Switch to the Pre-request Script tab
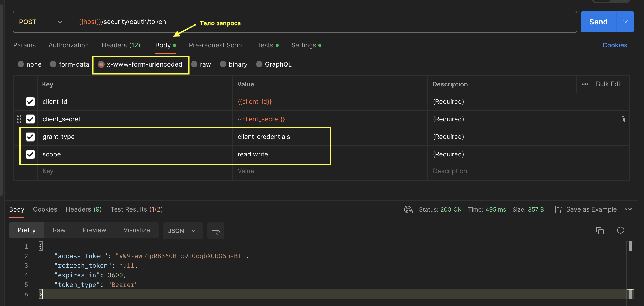The height and width of the screenshot is (306, 644). [x=216, y=45]
